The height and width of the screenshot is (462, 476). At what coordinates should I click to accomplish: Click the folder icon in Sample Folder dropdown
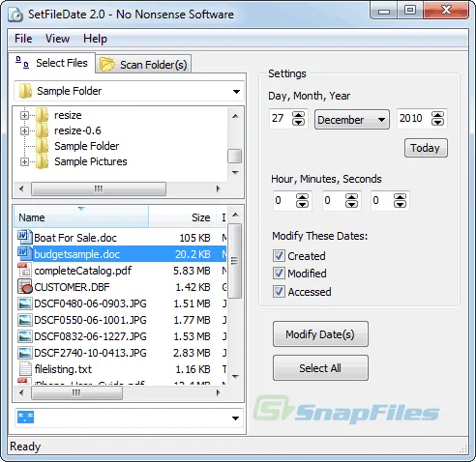click(x=25, y=91)
